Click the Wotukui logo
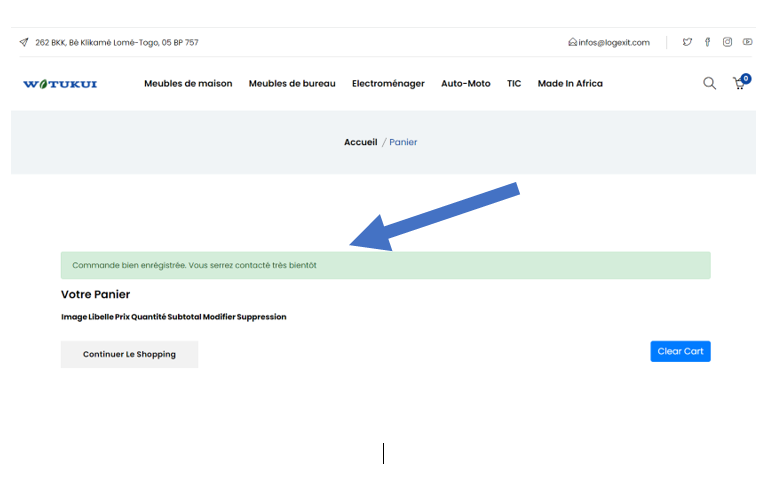 pyautogui.click(x=60, y=84)
